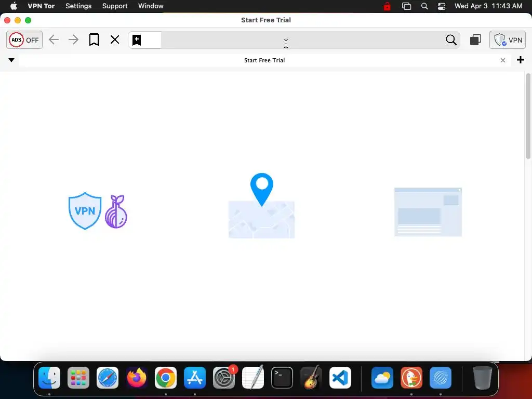Click the page vertical scrollbar
The height and width of the screenshot is (399, 532).
[x=528, y=116]
